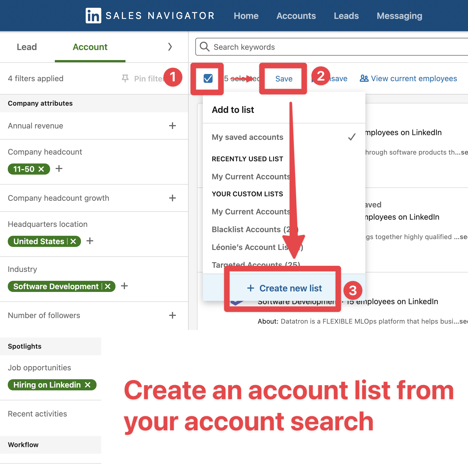This screenshot has width=468, height=476.
Task: Expand the Number of followers filter
Action: coord(173,315)
